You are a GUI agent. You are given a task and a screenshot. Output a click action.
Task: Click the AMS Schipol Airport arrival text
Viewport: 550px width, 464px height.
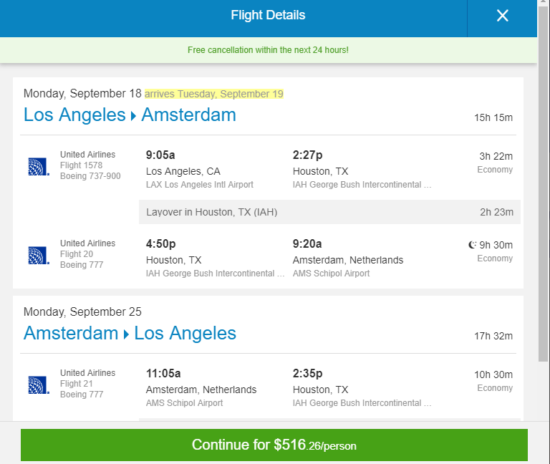pos(331,273)
